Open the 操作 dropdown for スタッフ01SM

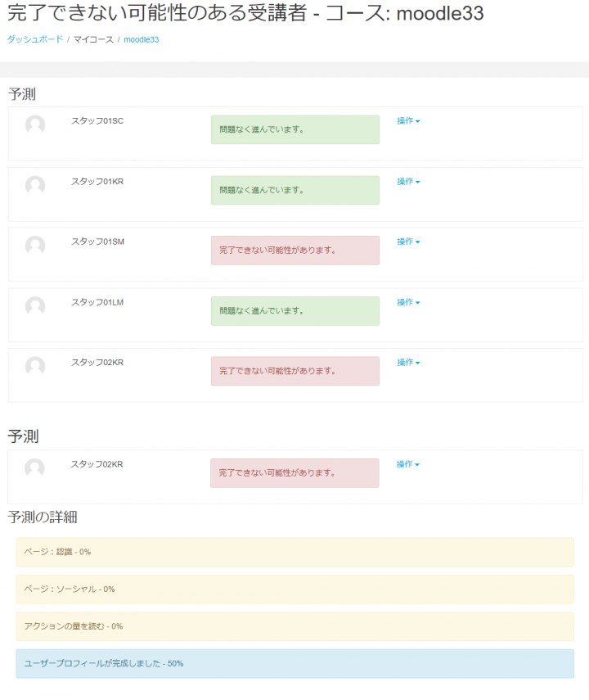coord(408,242)
